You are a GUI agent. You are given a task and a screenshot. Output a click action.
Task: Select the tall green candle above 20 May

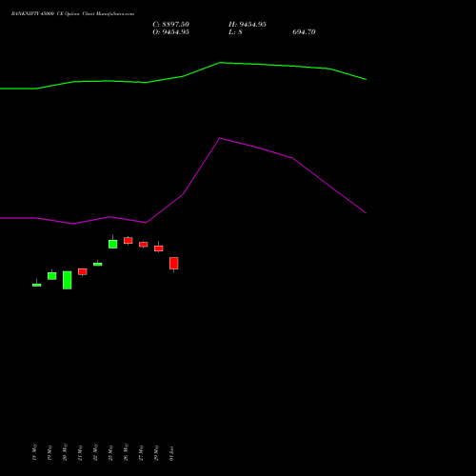(x=68, y=280)
